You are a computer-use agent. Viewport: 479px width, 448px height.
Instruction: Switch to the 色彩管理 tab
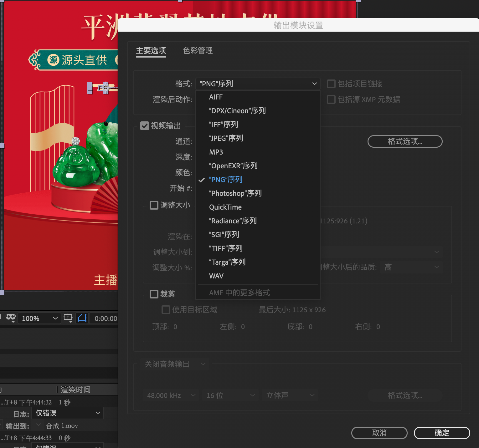point(198,50)
